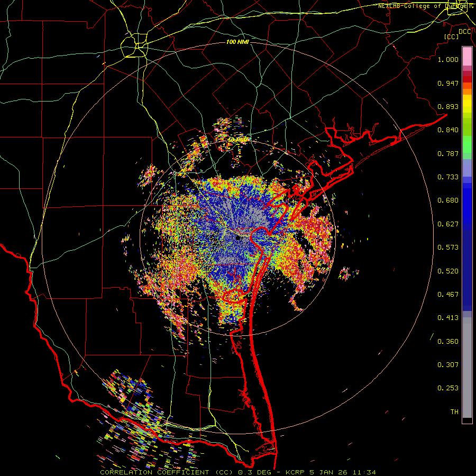
Task: Pick the orange swatch on color scale
Action: tap(467, 91)
